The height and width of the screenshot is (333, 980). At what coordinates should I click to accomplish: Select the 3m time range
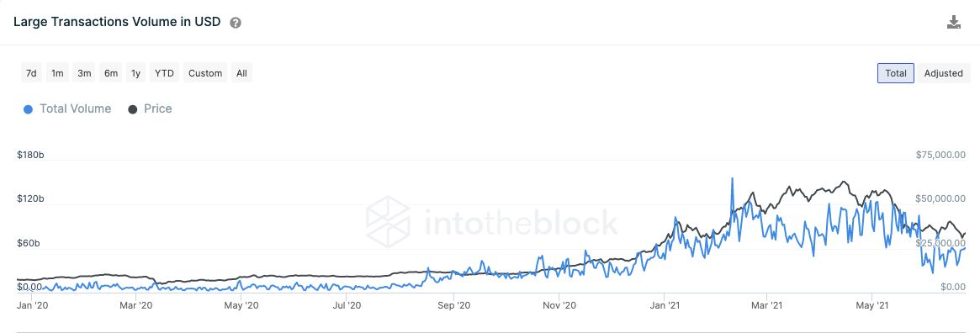(x=84, y=73)
